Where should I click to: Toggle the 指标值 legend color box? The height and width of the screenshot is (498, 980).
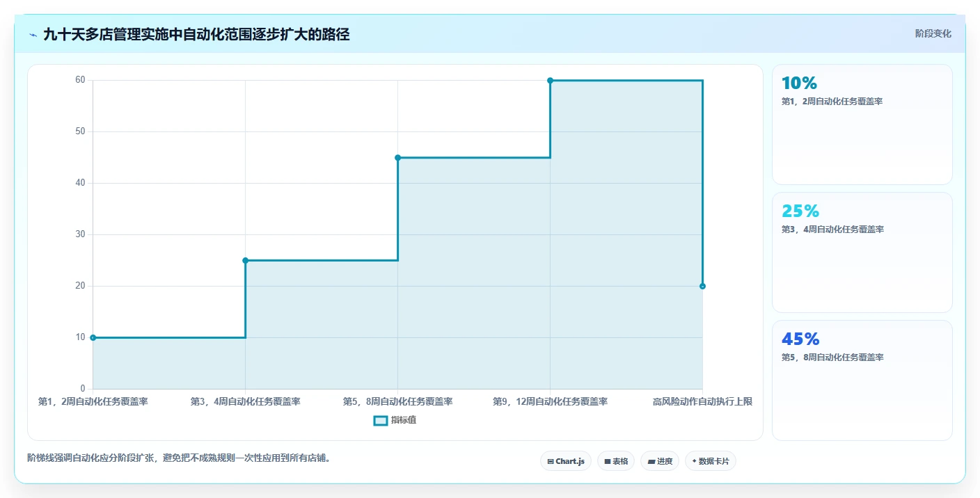click(380, 420)
